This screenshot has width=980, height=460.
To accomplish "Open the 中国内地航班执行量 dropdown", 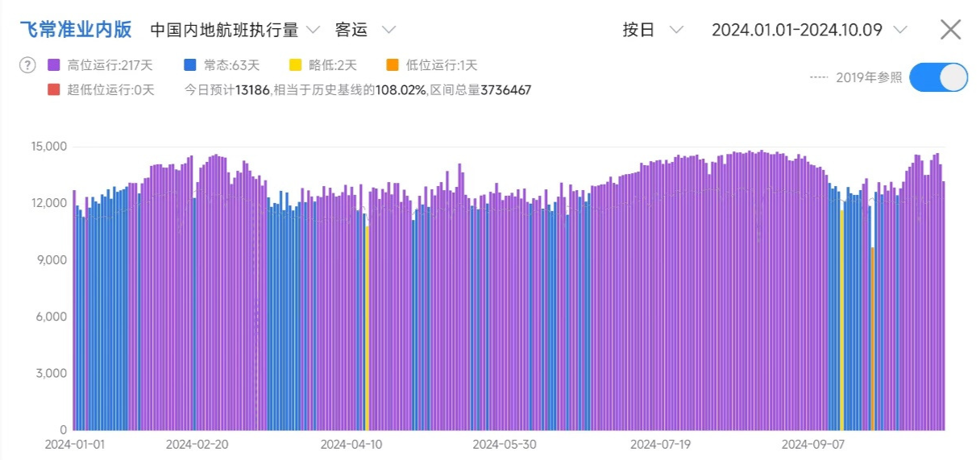I will pos(235,30).
